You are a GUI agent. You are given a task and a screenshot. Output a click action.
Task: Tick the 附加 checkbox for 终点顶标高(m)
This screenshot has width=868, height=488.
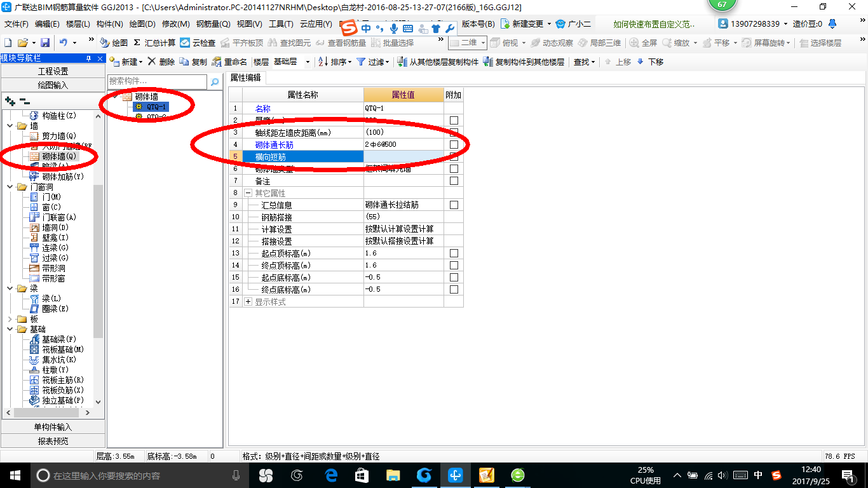tap(454, 266)
